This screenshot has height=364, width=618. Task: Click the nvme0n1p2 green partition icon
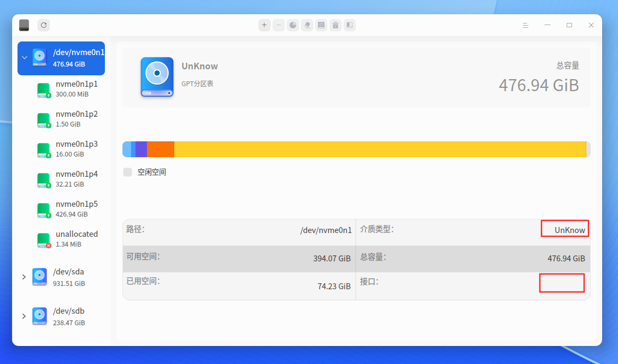(44, 120)
